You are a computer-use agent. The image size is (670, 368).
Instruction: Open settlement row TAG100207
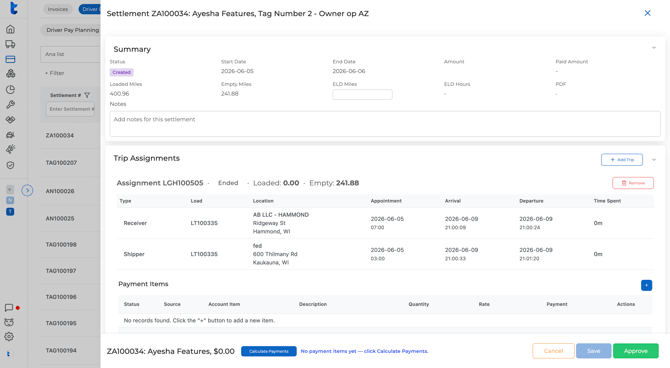(x=62, y=163)
